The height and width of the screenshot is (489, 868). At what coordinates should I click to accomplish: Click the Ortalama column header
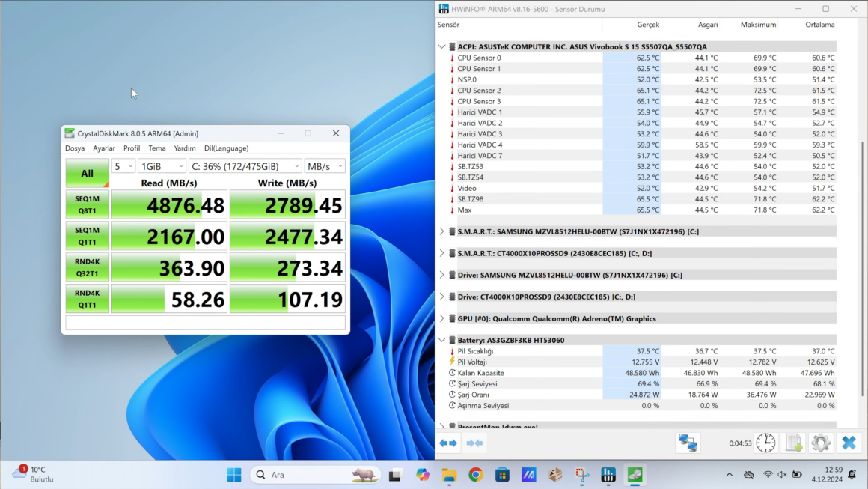(819, 25)
